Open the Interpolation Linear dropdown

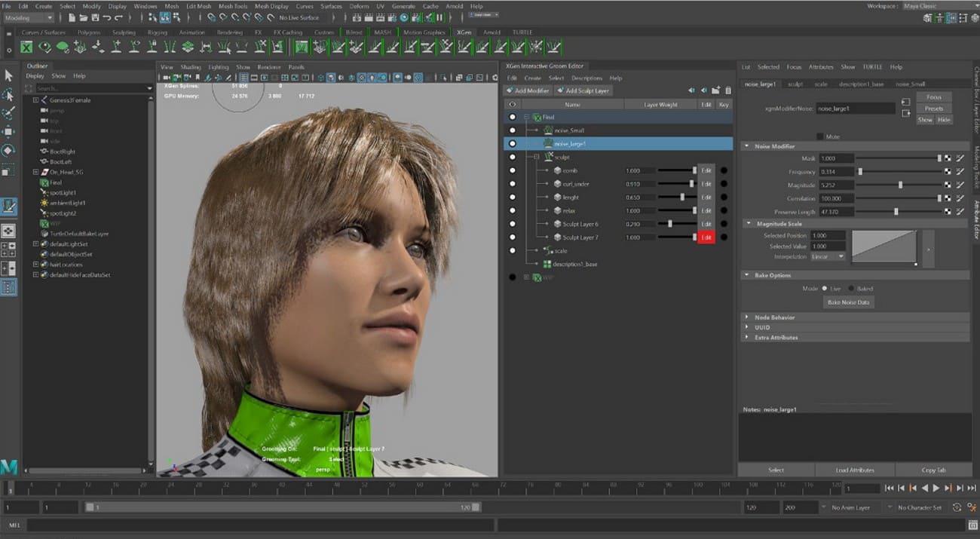[x=828, y=257]
